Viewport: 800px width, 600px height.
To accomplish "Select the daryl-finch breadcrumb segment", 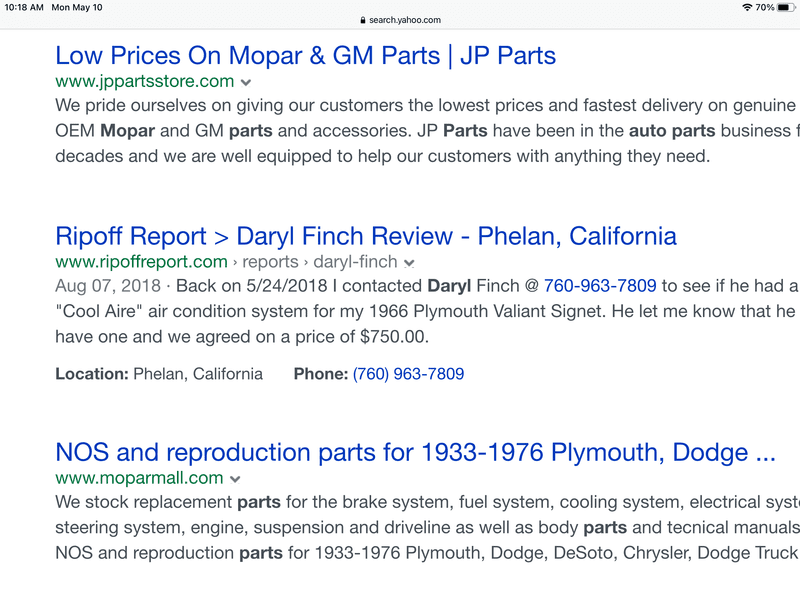I will coord(355,261).
